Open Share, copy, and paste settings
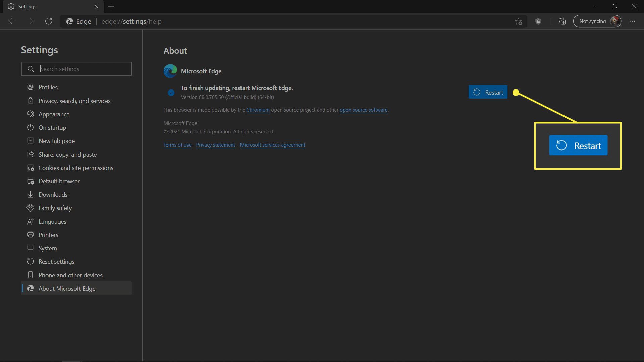The image size is (644, 362). 76,154
